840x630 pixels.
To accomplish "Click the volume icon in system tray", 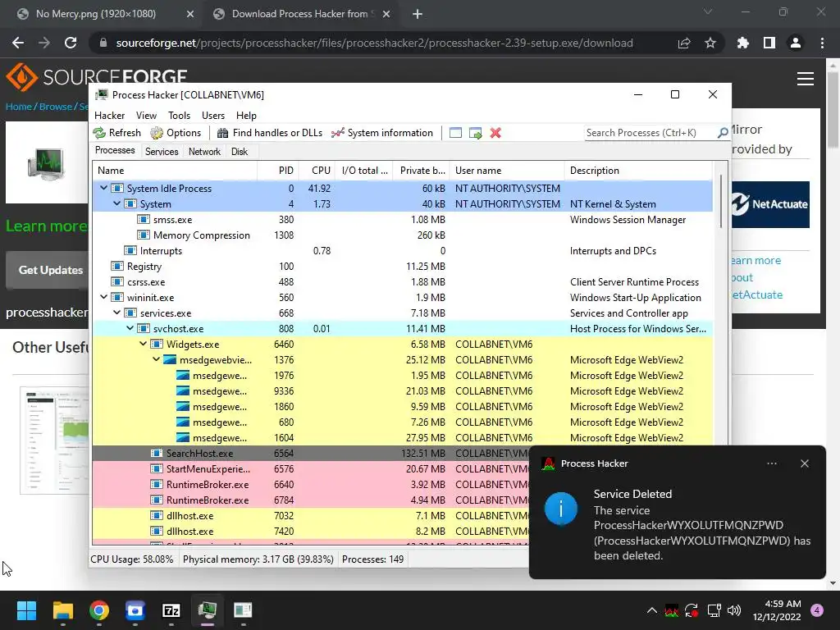I will point(734,610).
